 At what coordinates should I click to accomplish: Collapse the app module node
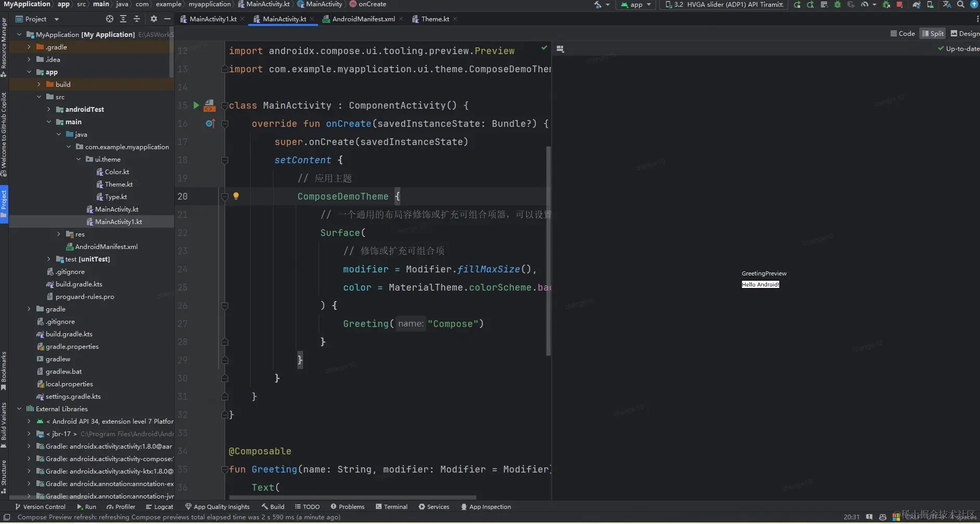pos(29,72)
